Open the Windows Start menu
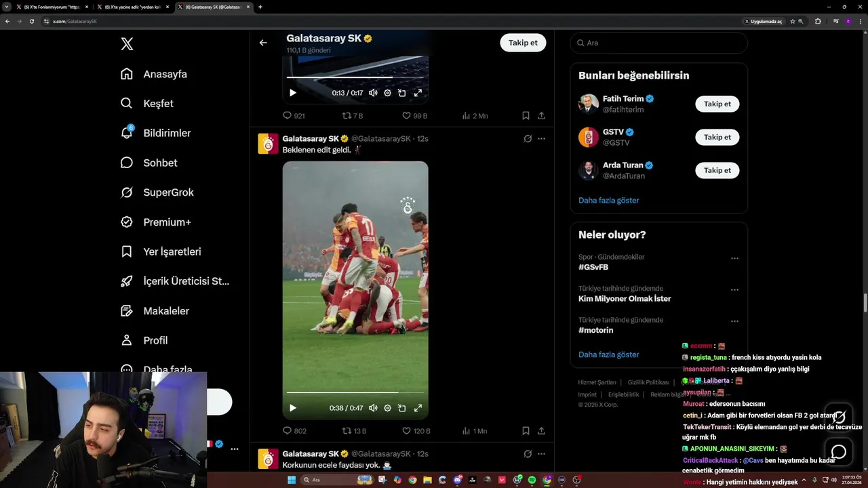This screenshot has height=488, width=868. pyautogui.click(x=292, y=480)
